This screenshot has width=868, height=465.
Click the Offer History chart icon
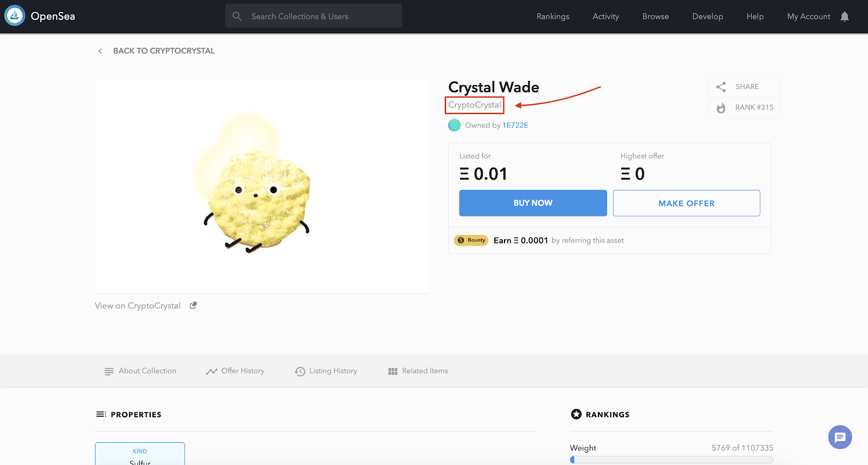coord(212,372)
